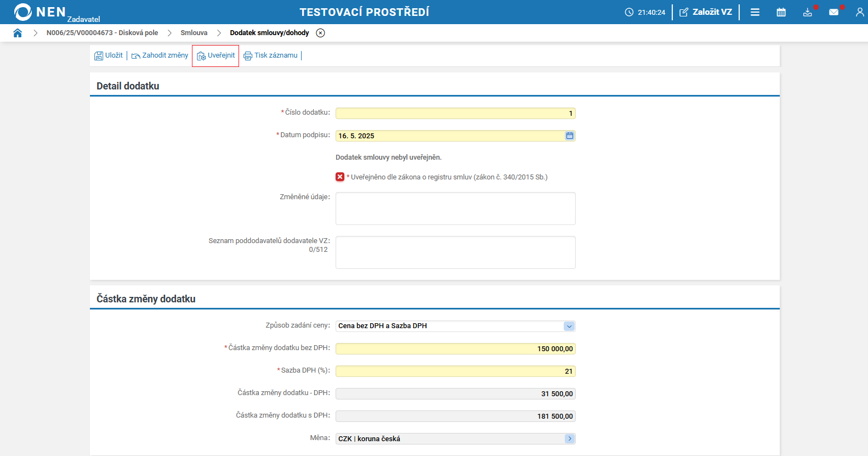
Task: Open breadcrumb N006/25/V00004673 - Disková pole
Action: 102,33
